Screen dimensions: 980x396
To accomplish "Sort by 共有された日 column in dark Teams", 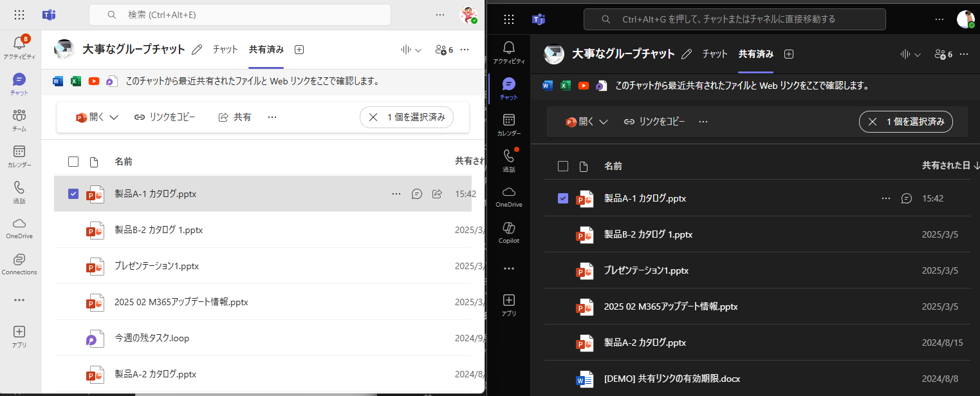I will (950, 165).
